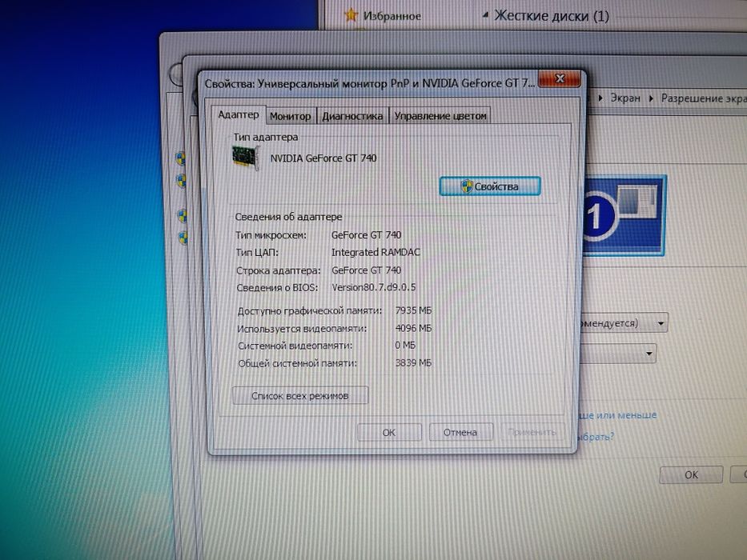747x560 pixels.
Task: Open the Монитор tab
Action: (290, 116)
